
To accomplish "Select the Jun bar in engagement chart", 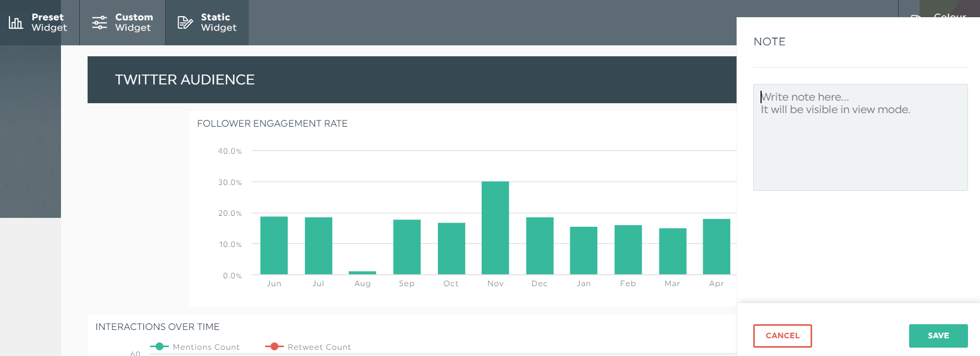I will (x=274, y=245).
